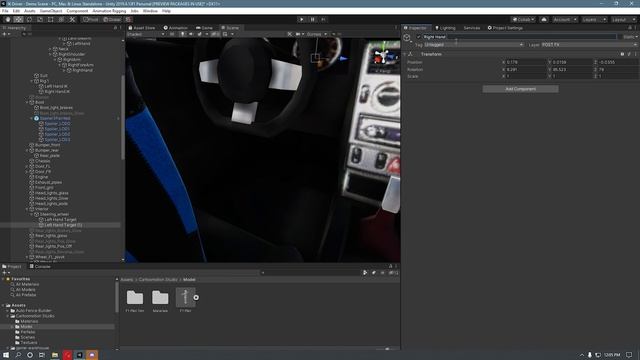Toggle the Global handle rotation button
This screenshot has width=640, height=360.
111,19
